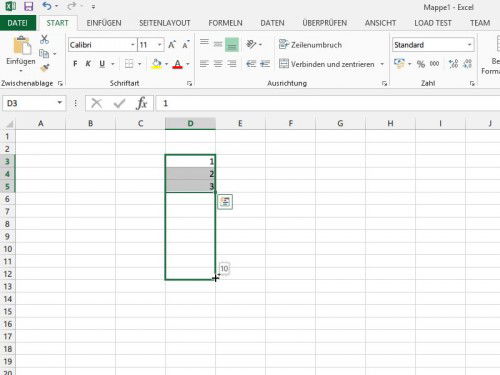Expand Verbinden und zentrieren options arrow

382,64
